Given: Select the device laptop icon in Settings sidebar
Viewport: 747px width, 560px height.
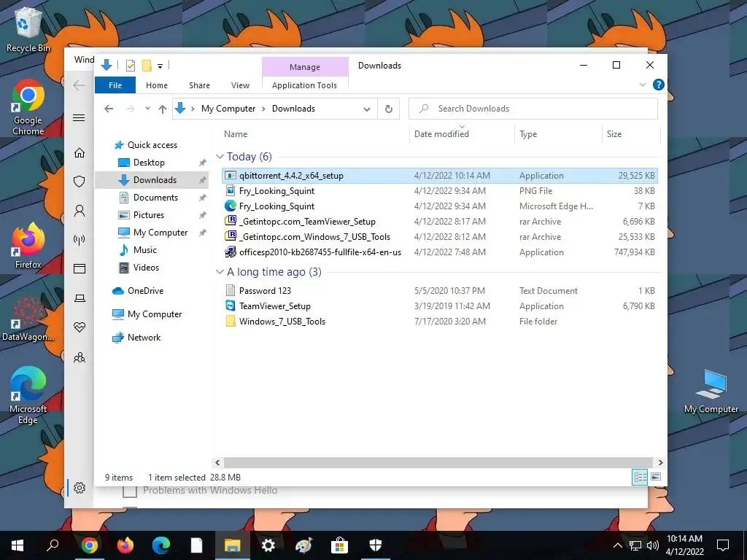Looking at the screenshot, I should click(79, 298).
